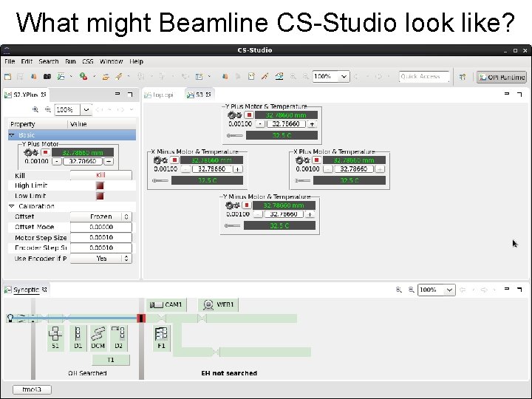Click the D2 diagnostic icon
This screenshot has height=399, width=532.
point(118,337)
